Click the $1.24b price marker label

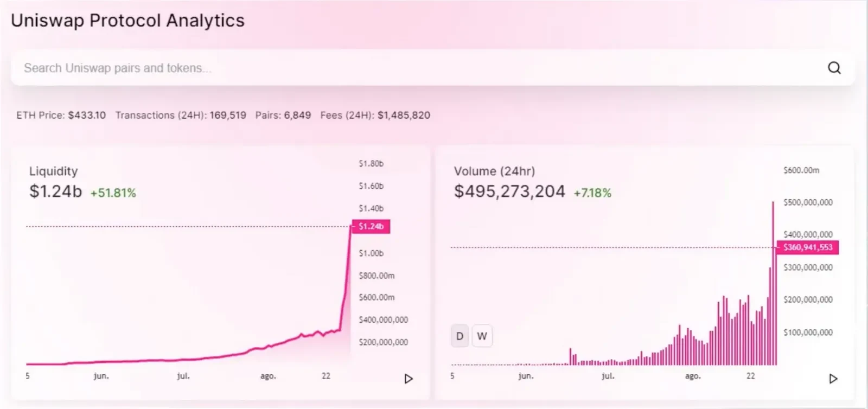(x=371, y=226)
